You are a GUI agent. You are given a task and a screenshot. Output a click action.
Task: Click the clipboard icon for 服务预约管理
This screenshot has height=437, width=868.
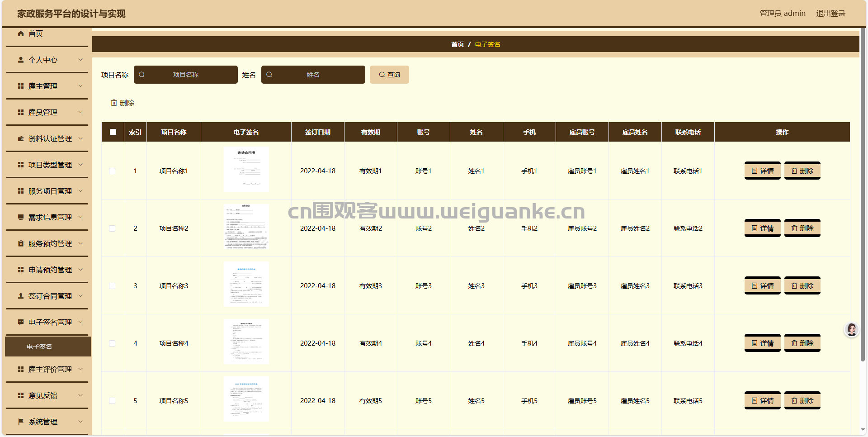(21, 243)
